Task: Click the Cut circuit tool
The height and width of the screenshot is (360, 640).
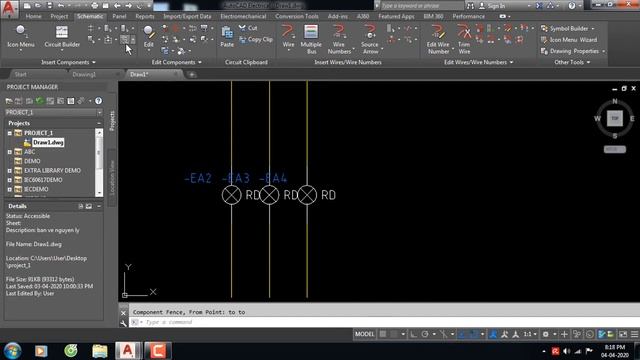Action: (249, 28)
